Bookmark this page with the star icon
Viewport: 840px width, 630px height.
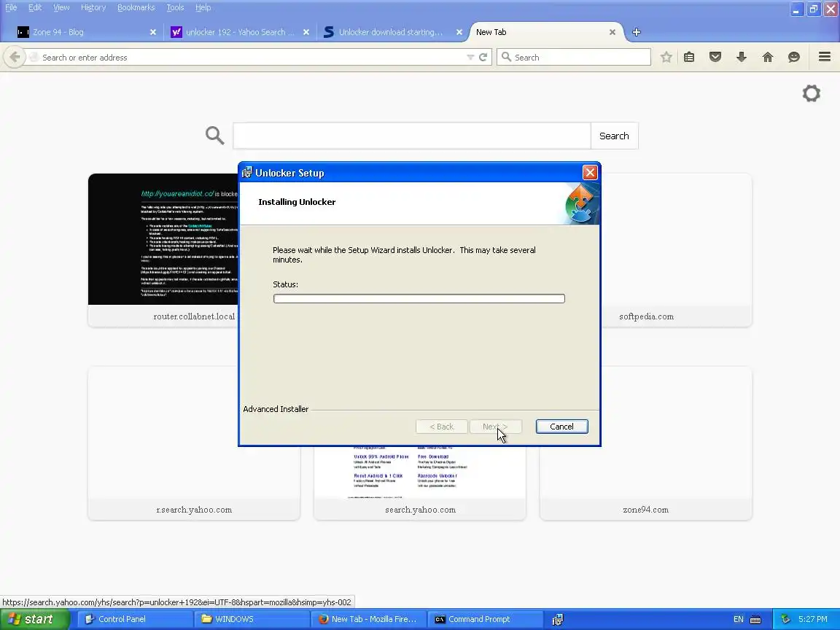click(666, 58)
